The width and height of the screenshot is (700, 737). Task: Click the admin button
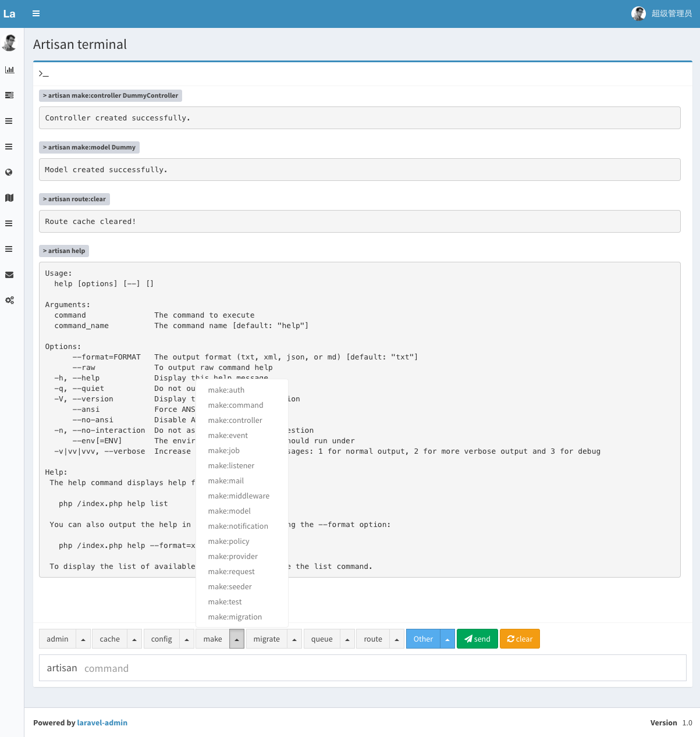tap(58, 639)
